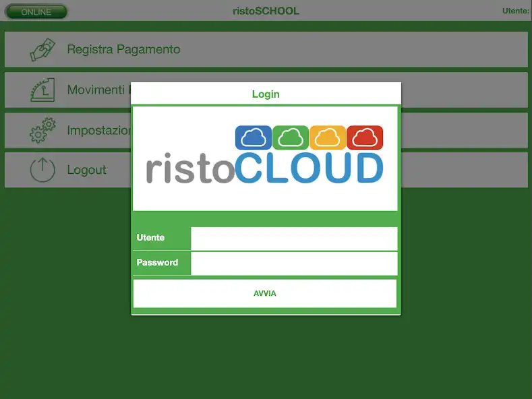This screenshot has height=399, width=532.
Task: Click the blue cloud icon
Action: (x=253, y=137)
